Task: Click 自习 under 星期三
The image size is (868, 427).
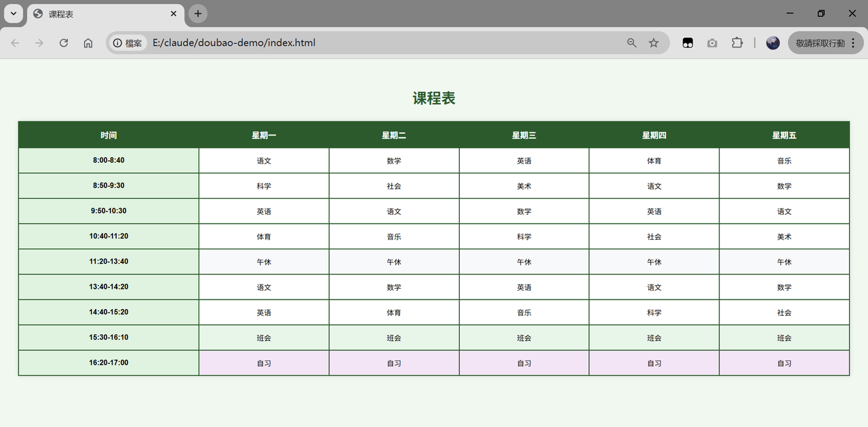Action: pos(524,363)
